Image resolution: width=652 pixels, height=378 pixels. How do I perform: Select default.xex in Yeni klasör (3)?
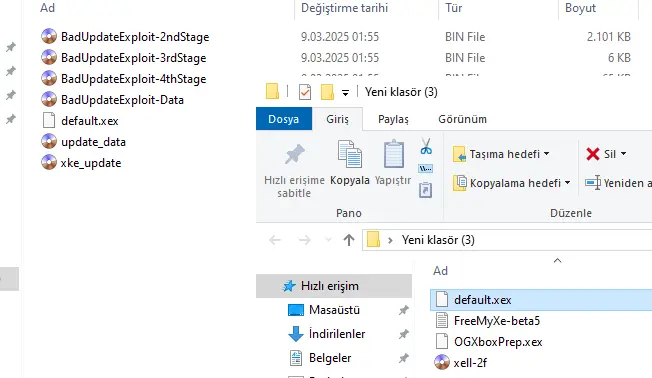point(541,300)
